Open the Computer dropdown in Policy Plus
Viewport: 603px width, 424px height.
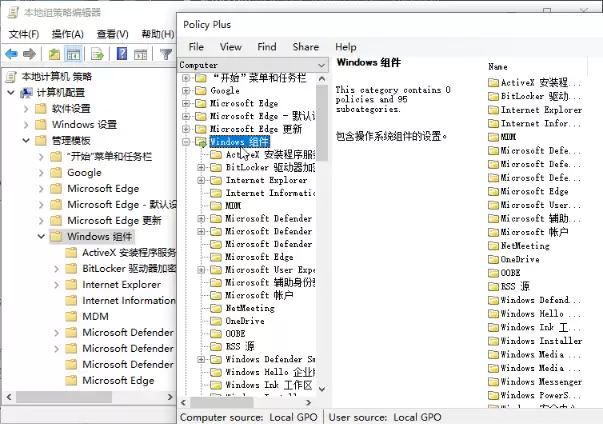[321, 65]
